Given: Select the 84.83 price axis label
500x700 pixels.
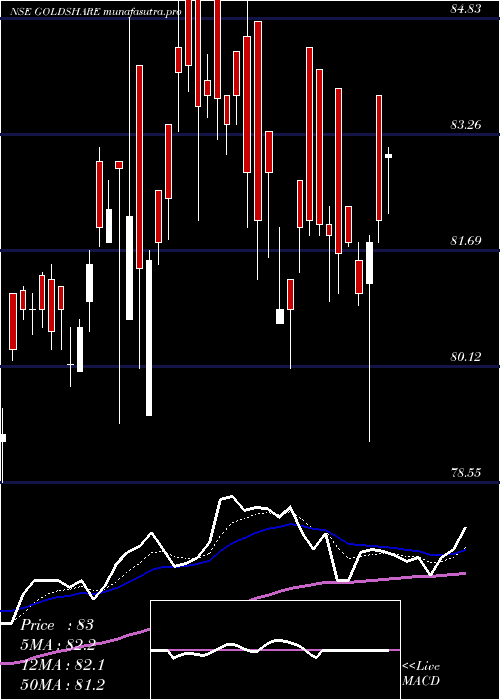Looking at the screenshot, I should tap(466, 8).
